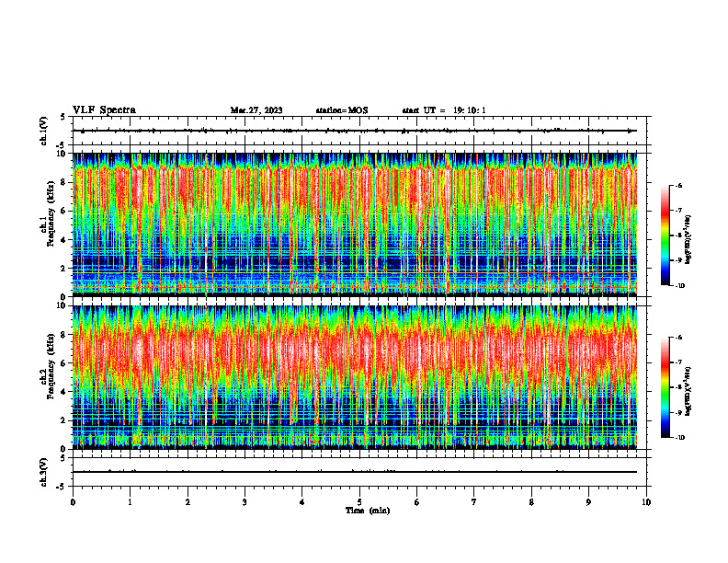Click the ch.1(V) waveform axis label
The height and width of the screenshot is (563, 728).
(43, 131)
